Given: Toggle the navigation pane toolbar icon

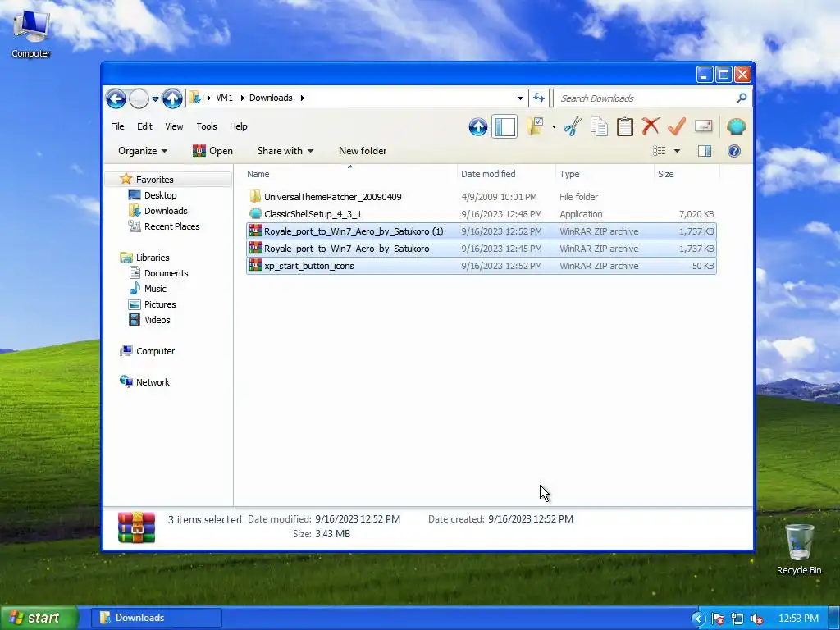Looking at the screenshot, I should 504,127.
